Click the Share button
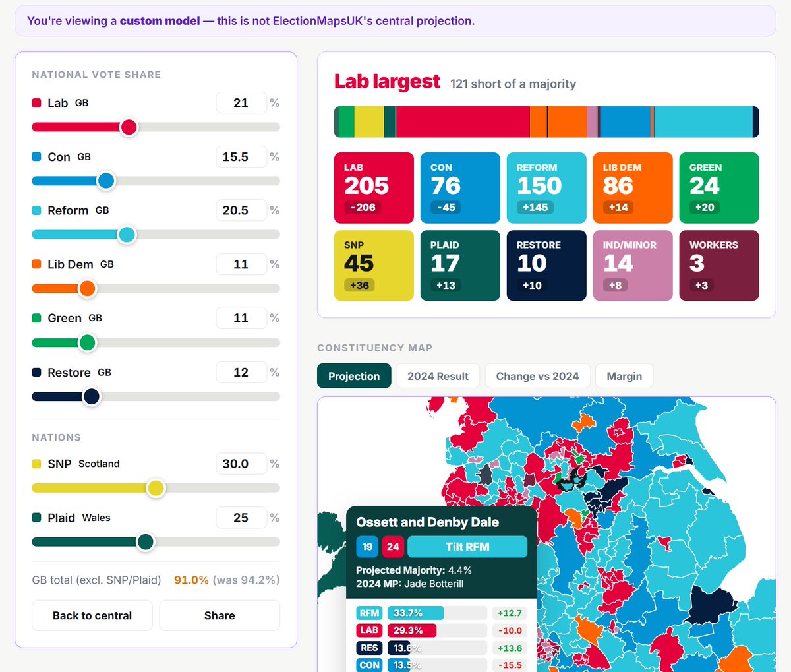The height and width of the screenshot is (672, 791). coord(220,615)
